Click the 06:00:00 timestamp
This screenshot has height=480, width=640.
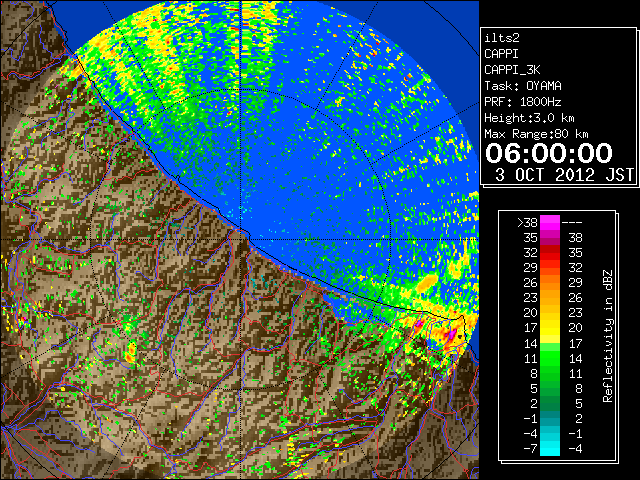pyautogui.click(x=549, y=153)
